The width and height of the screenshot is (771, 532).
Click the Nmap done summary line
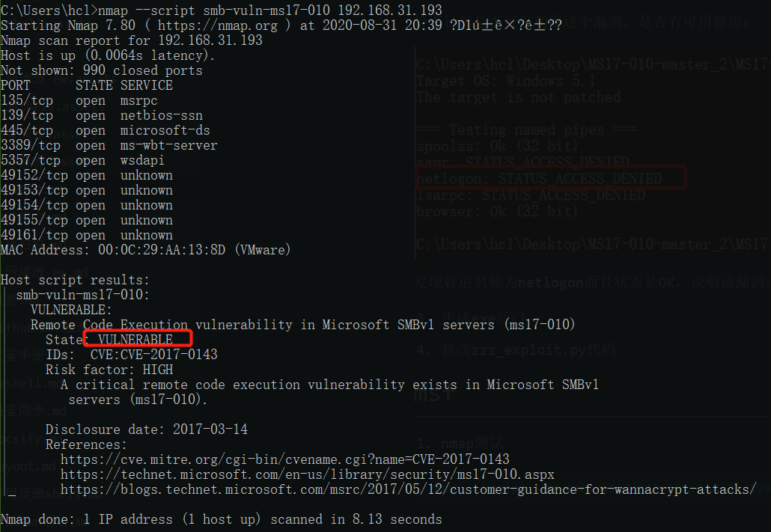[222, 519]
